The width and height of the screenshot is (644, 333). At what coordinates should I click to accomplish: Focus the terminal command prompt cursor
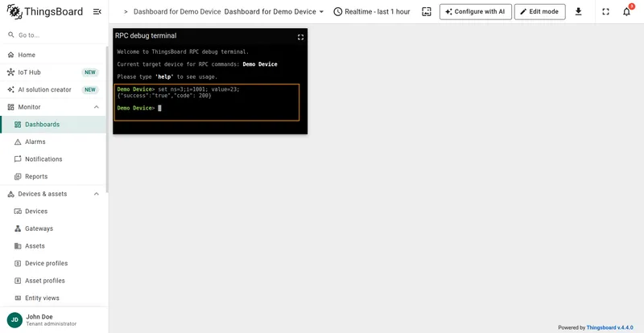coord(159,108)
